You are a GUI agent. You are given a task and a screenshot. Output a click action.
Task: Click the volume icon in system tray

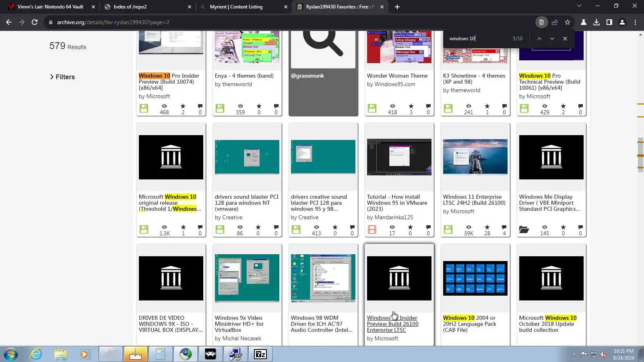point(603,354)
